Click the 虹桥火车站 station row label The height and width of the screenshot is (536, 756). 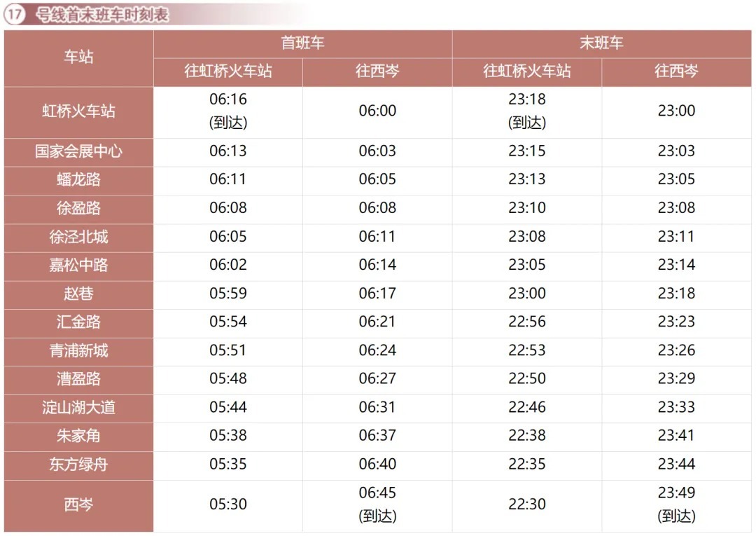78,111
